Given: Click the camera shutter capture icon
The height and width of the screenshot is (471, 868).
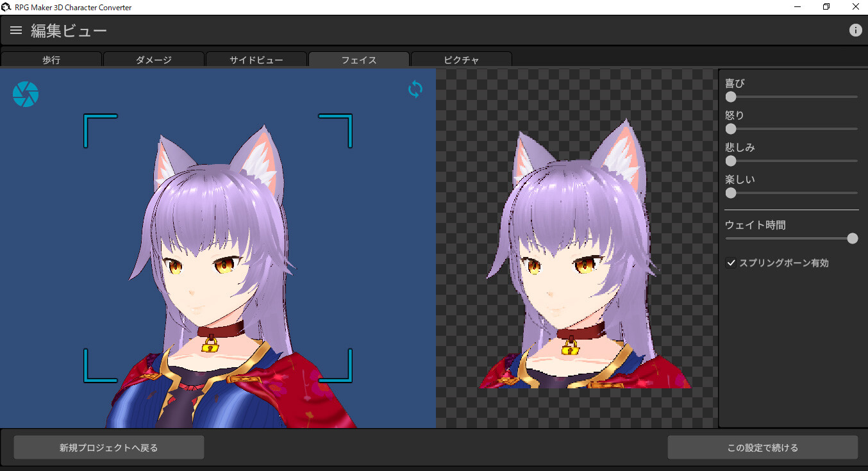Looking at the screenshot, I should tap(26, 94).
